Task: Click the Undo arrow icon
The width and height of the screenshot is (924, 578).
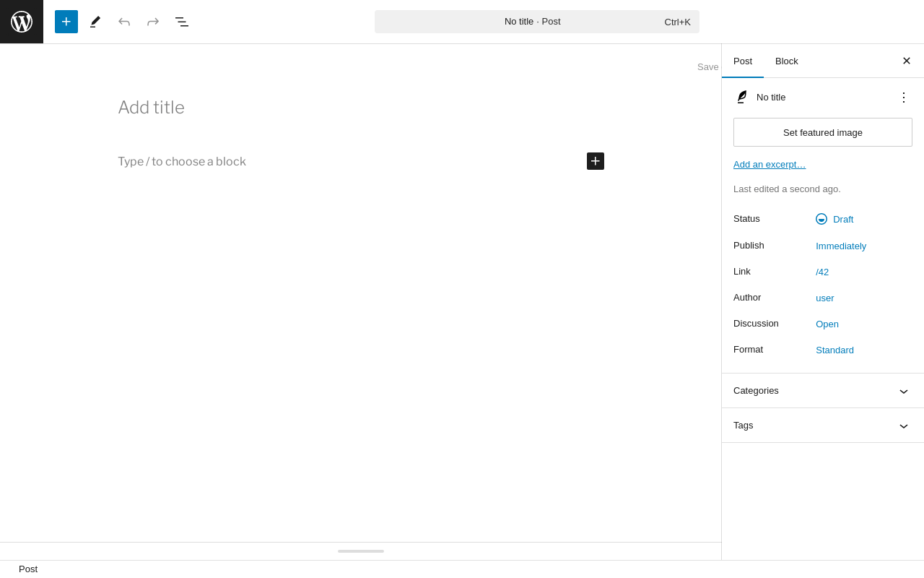Action: pyautogui.click(x=124, y=22)
